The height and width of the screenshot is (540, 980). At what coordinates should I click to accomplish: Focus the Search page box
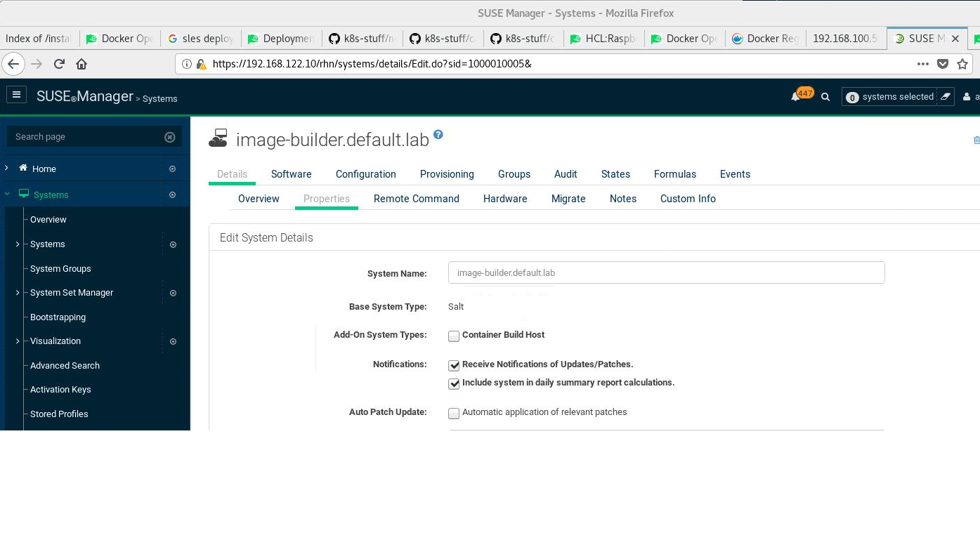[94, 137]
